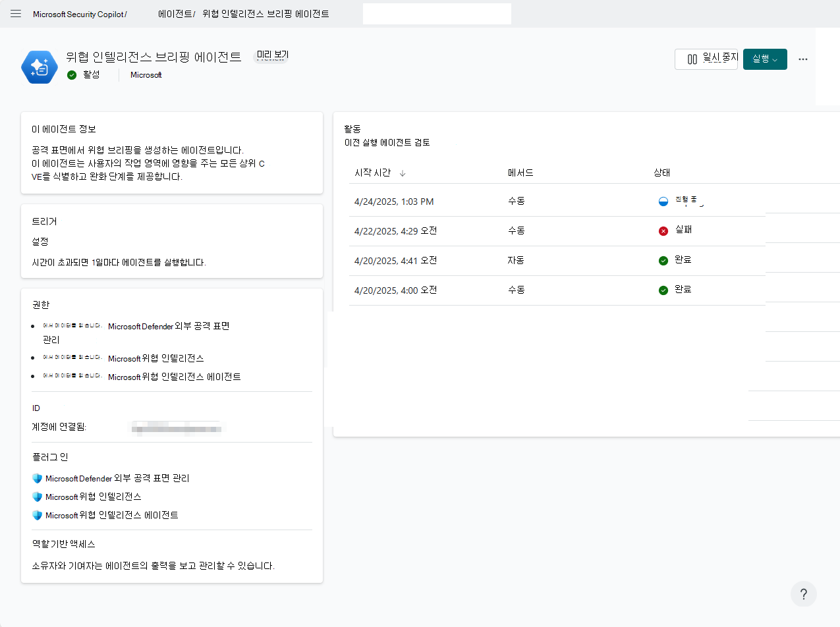Click shield icon beside 위협 인텔리전스 에이전트 plugin
The width and height of the screenshot is (840, 627).
(x=37, y=515)
